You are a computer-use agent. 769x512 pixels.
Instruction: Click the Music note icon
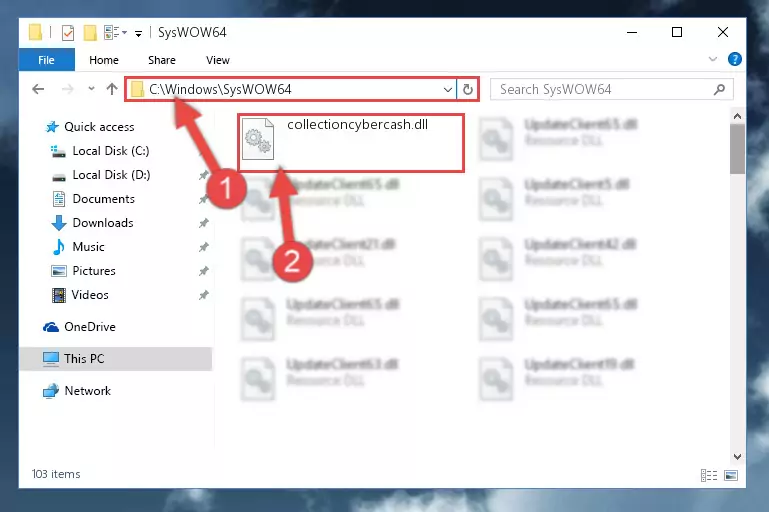click(x=59, y=247)
